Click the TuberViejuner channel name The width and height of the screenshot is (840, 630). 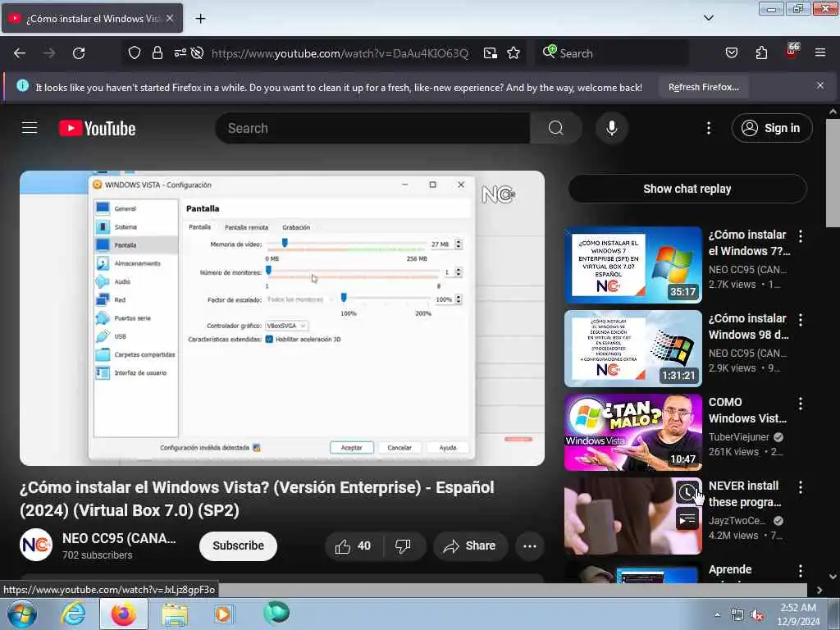click(739, 436)
